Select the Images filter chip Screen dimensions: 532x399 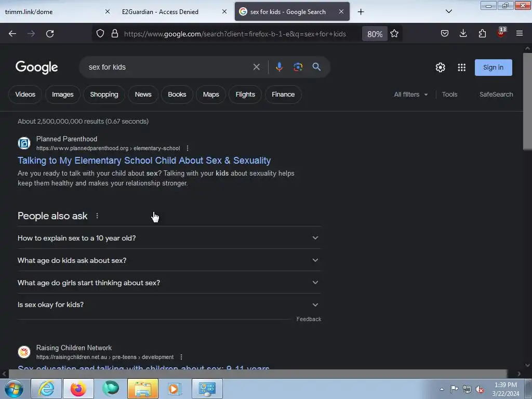click(63, 95)
